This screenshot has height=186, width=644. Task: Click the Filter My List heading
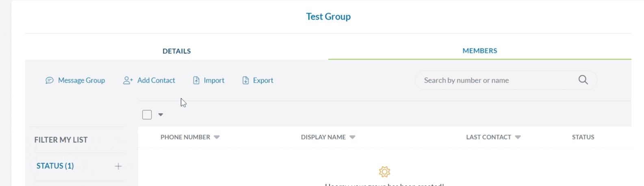click(x=61, y=140)
